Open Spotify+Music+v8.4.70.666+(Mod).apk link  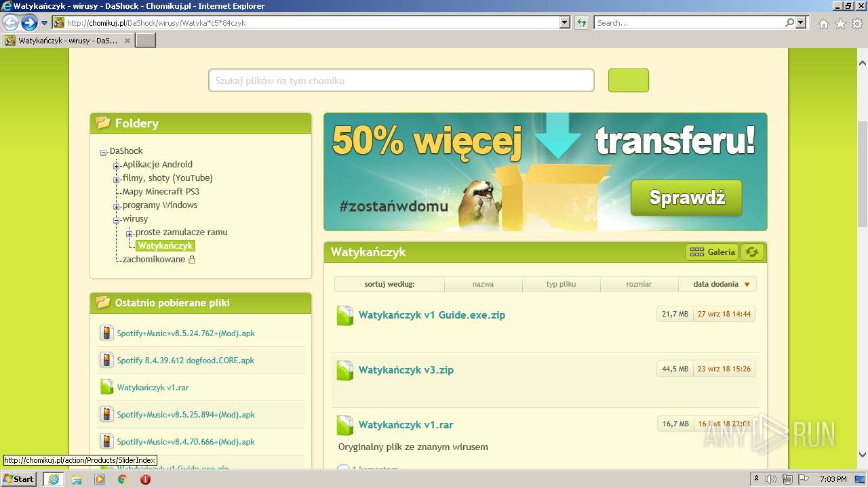click(186, 442)
